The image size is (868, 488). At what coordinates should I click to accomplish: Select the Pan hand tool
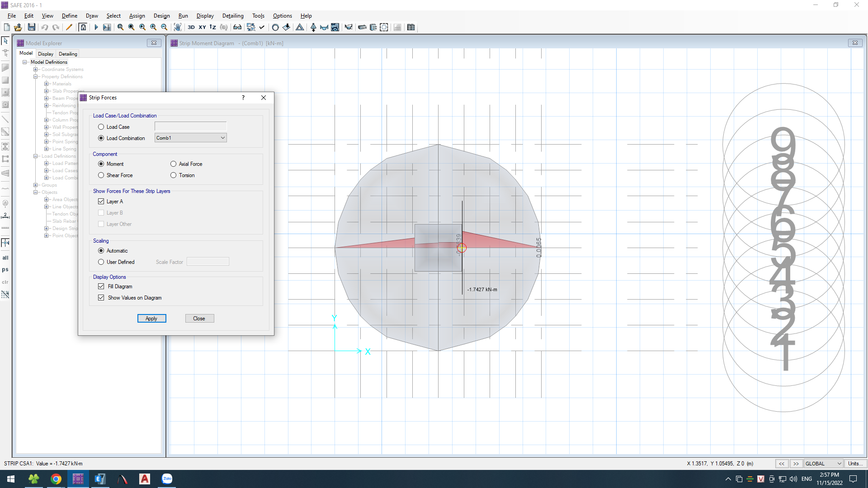(x=178, y=27)
